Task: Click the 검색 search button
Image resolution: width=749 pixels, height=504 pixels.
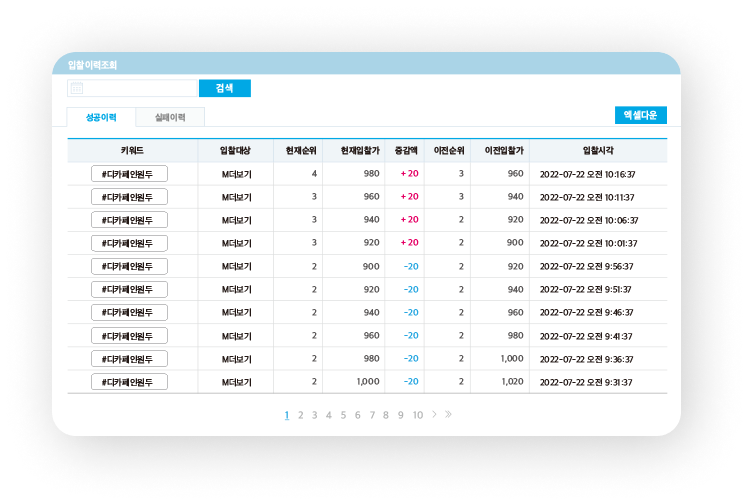Action: click(x=225, y=88)
